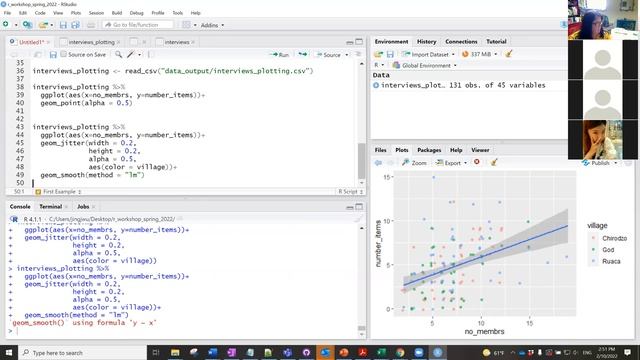Click the Windows Start button
The image size is (640, 360).
tap(9, 352)
